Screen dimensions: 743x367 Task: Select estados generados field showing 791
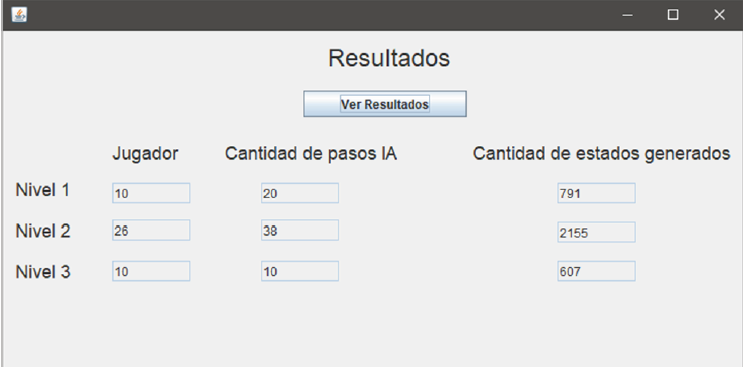click(x=597, y=193)
